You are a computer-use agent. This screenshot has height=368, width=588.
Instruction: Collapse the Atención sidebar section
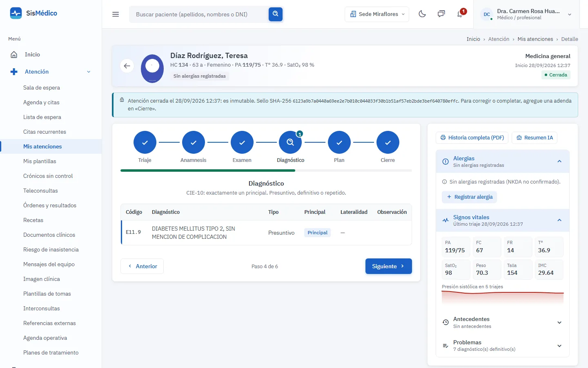(x=51, y=72)
